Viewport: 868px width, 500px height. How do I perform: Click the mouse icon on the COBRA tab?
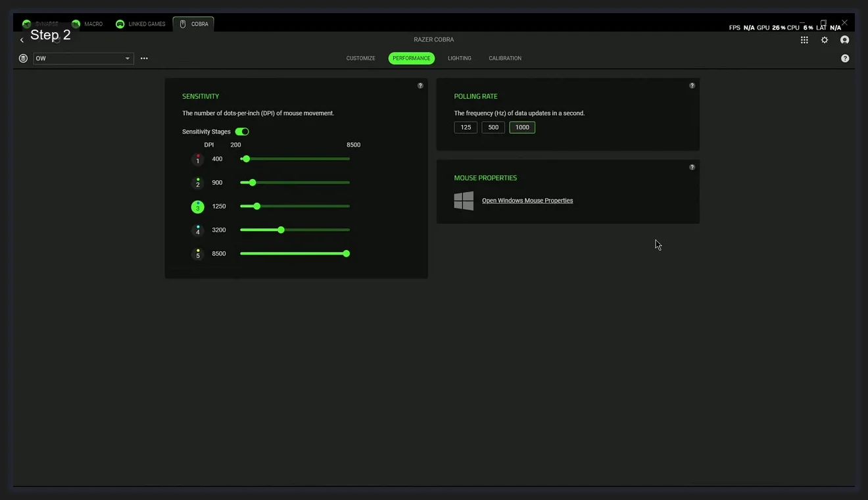point(182,24)
